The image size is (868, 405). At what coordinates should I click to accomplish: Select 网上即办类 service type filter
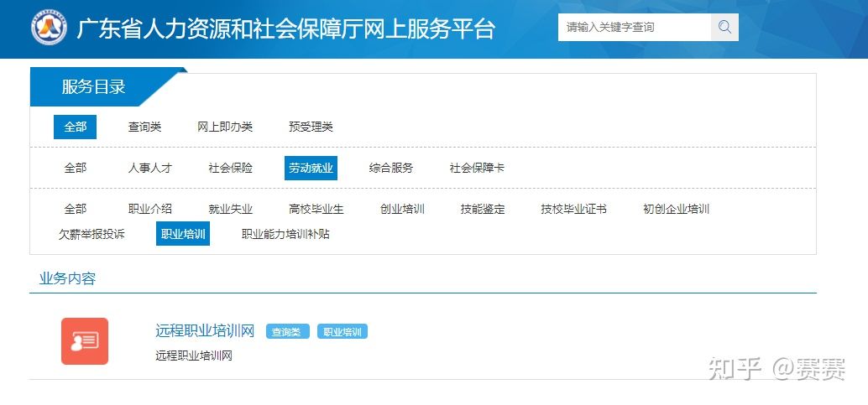(225, 127)
